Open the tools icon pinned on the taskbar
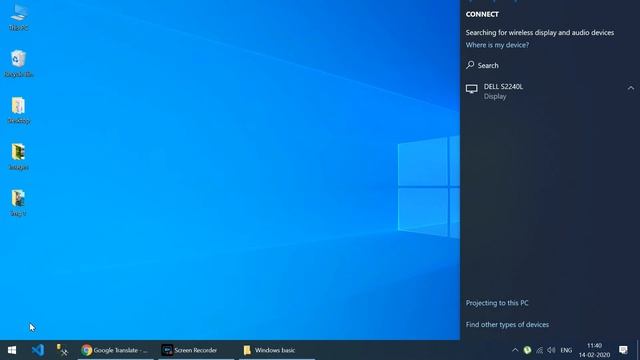 pos(62,350)
